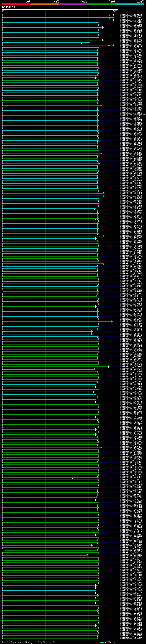This screenshot has width=146, height=644.
Task: Select hit UniRef100_Q12M00
Action: pos(131,65)
